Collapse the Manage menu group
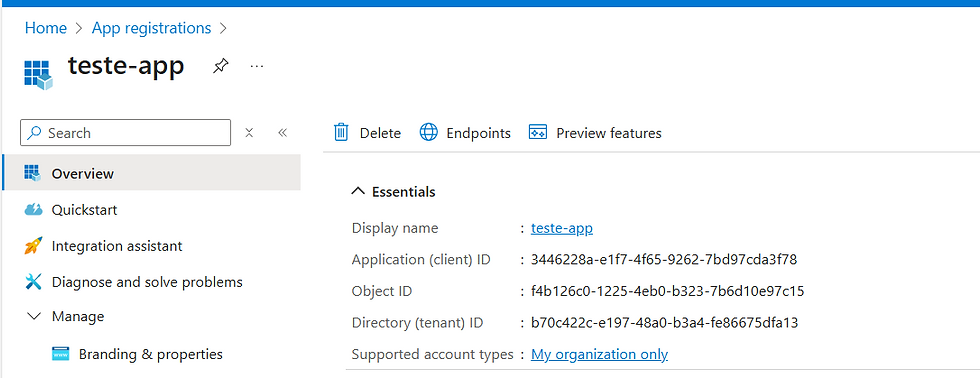Image resolution: width=980 pixels, height=378 pixels. [x=35, y=317]
